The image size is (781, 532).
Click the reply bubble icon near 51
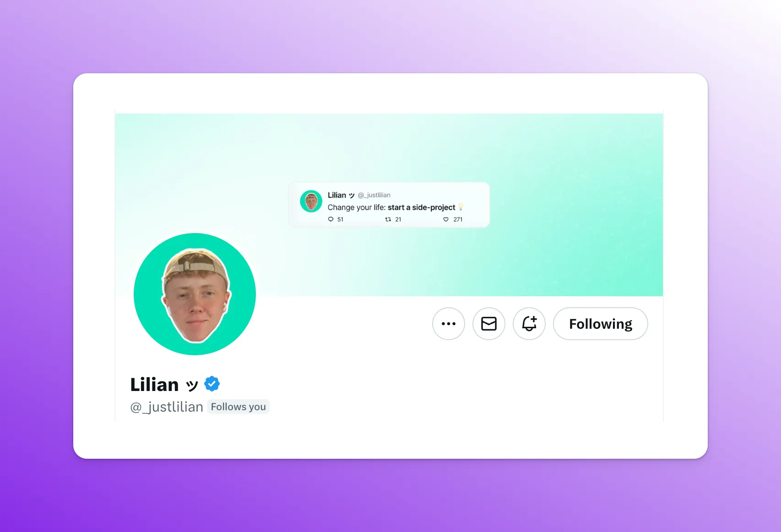(x=331, y=219)
